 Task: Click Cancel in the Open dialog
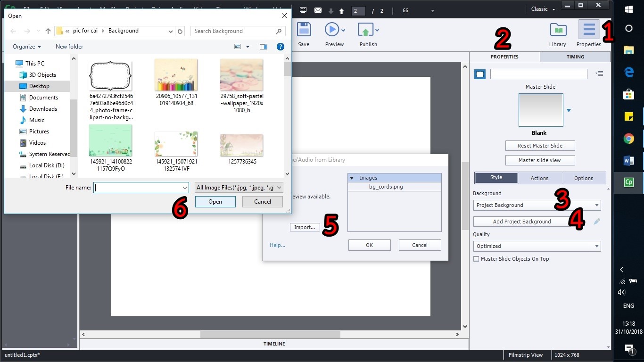263,202
